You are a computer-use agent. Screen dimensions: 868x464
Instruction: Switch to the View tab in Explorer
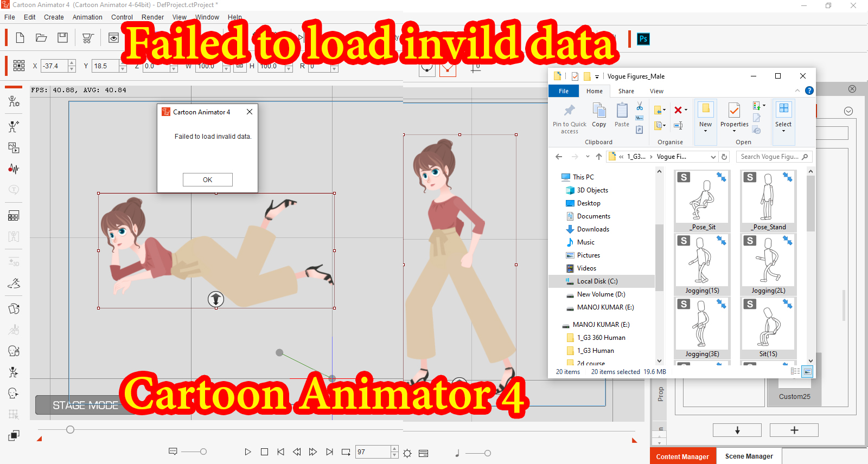656,91
